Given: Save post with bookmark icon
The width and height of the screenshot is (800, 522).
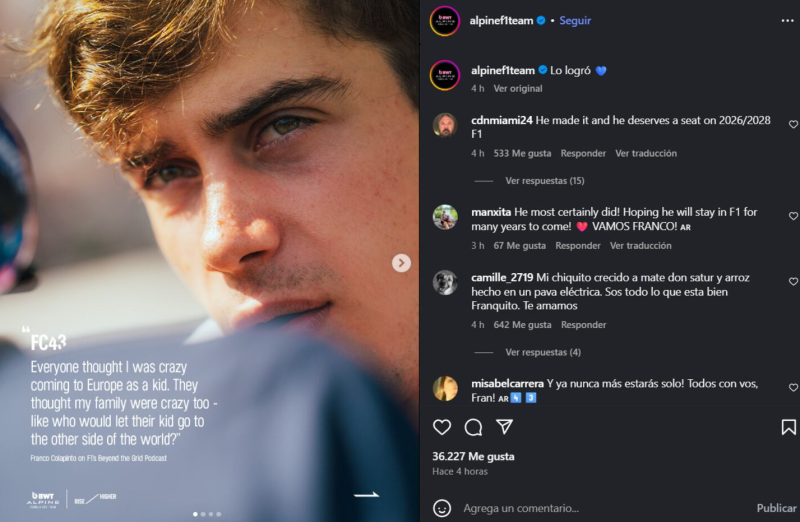Looking at the screenshot, I should (788, 427).
